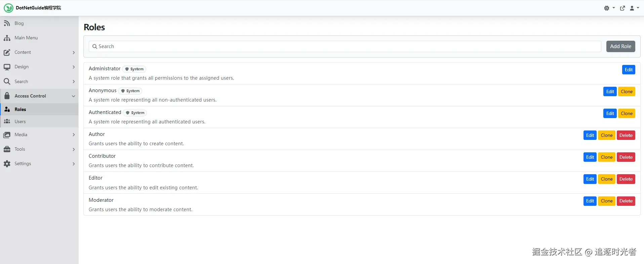This screenshot has height=264, width=644.
Task: Click the roles Search input field
Action: 345,46
